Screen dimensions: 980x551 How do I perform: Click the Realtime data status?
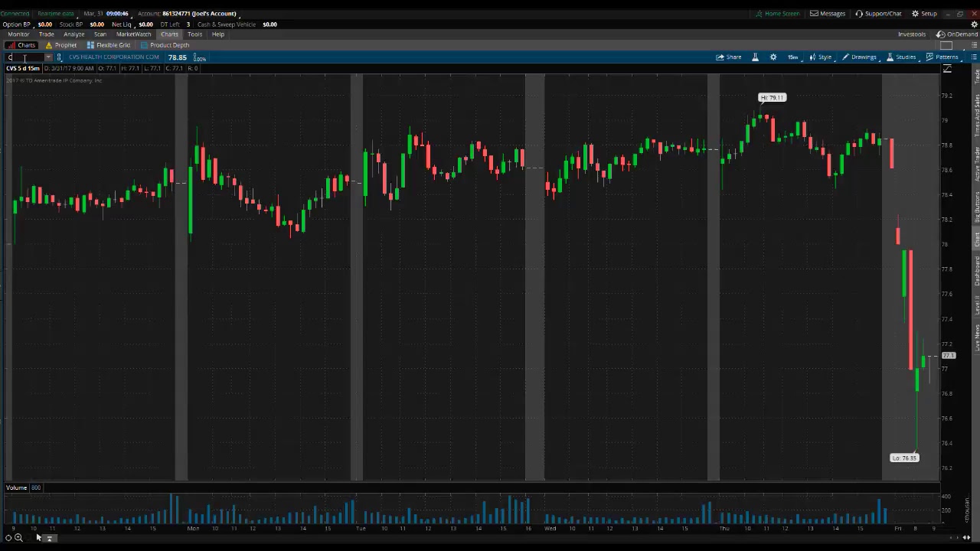click(x=55, y=14)
